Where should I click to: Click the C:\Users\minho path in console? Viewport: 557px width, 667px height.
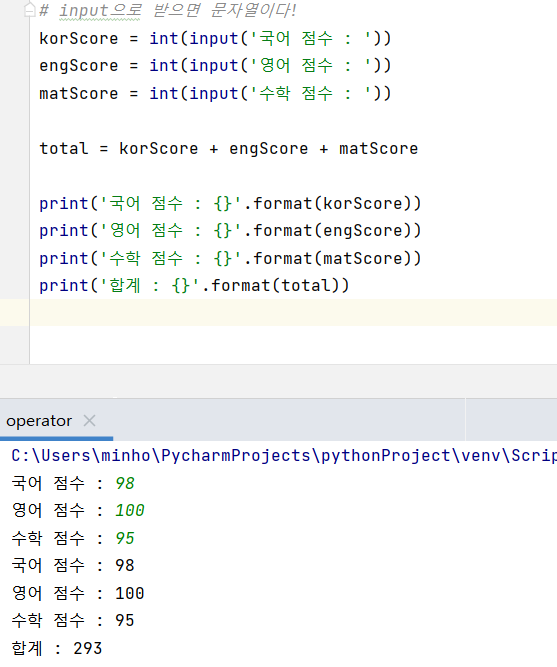pos(284,456)
